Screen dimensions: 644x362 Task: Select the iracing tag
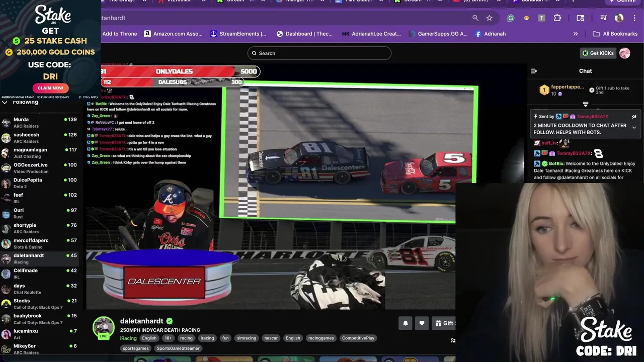[207, 338]
